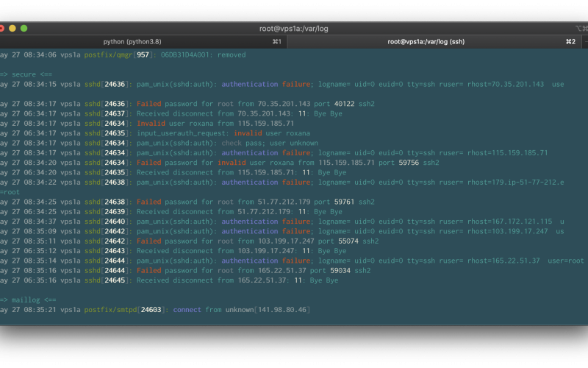Click 'Received disconnect from 165.22.51.37' text
Viewport: 588px width, 368px height.
click(x=212, y=280)
